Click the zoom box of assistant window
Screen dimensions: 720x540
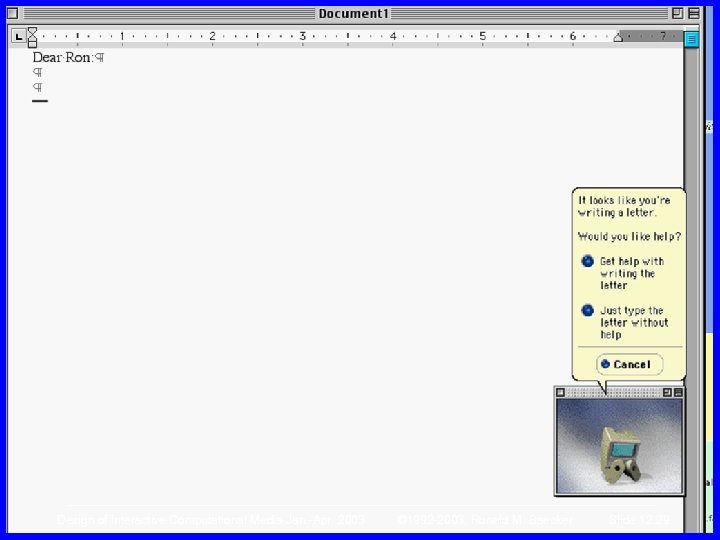(x=667, y=392)
